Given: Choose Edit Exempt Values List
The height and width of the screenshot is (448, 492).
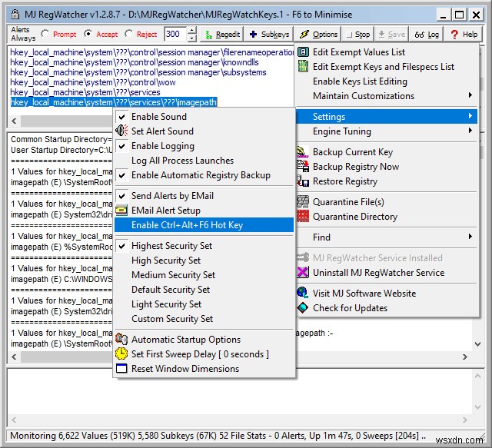Looking at the screenshot, I should click(x=387, y=52).
